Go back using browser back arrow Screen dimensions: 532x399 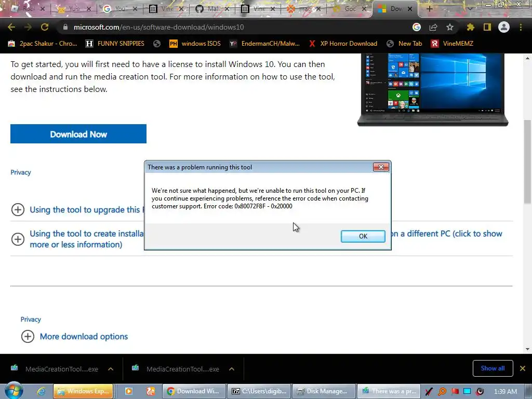pos(11,27)
